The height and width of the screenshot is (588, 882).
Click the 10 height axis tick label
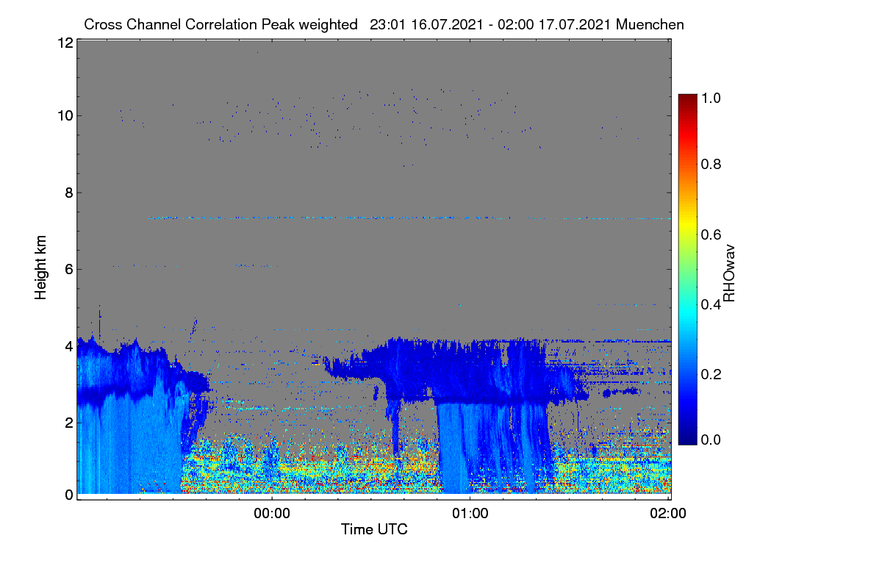tap(65, 115)
